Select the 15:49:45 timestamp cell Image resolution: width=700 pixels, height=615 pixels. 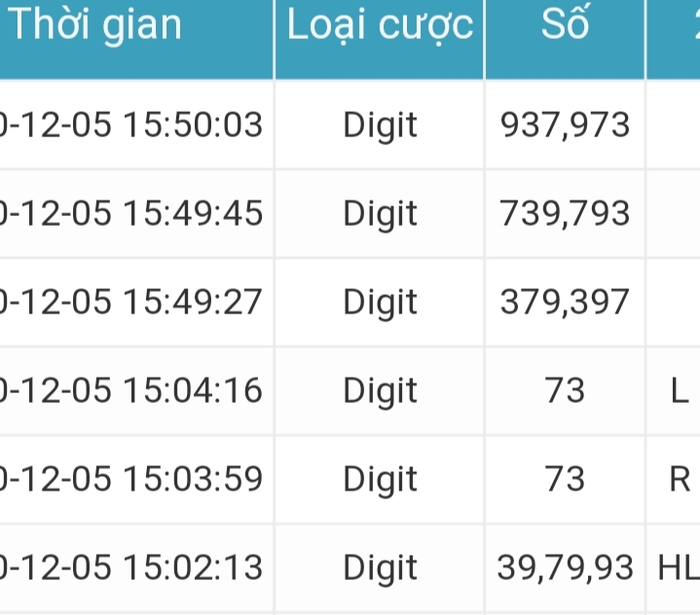[x=131, y=214]
